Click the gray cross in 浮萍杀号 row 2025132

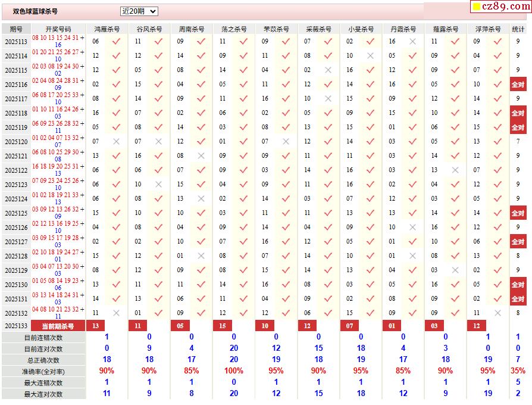click(x=497, y=313)
